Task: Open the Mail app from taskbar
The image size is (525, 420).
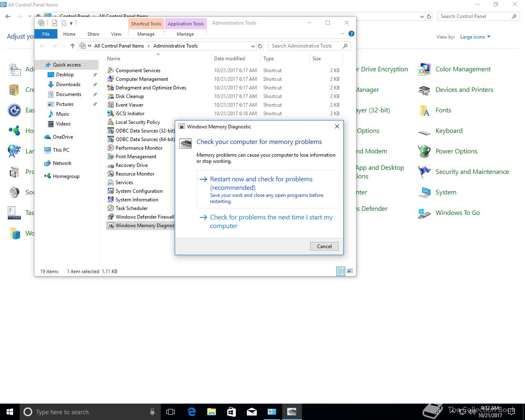Action: click(252, 412)
